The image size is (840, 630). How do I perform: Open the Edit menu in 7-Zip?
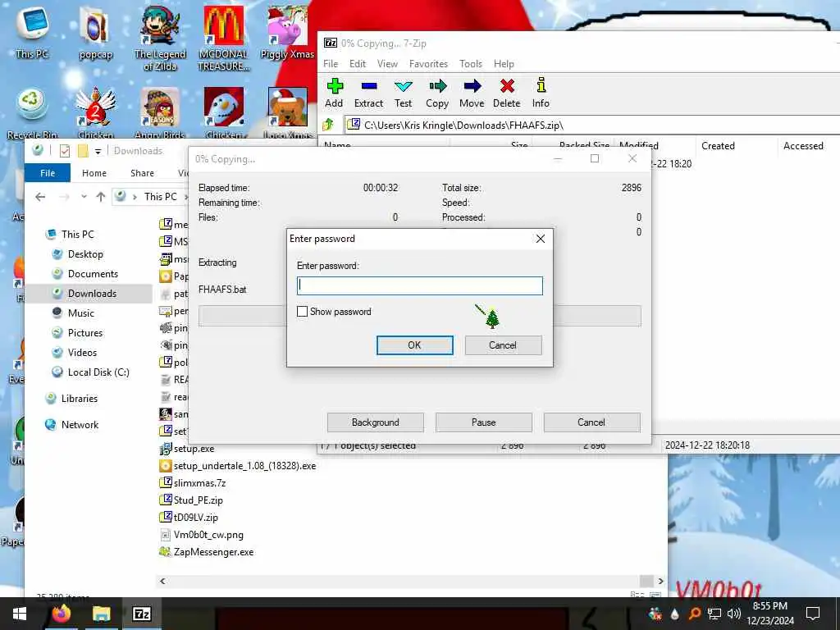point(358,64)
